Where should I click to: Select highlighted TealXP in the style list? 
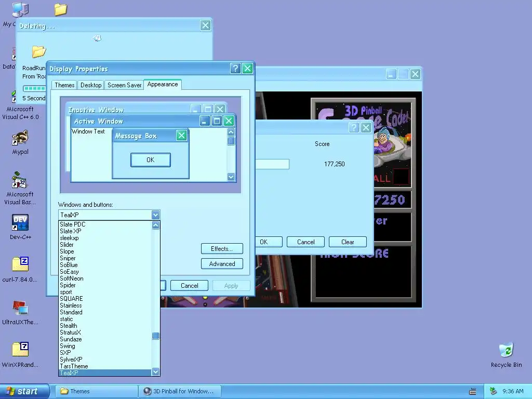[105, 373]
